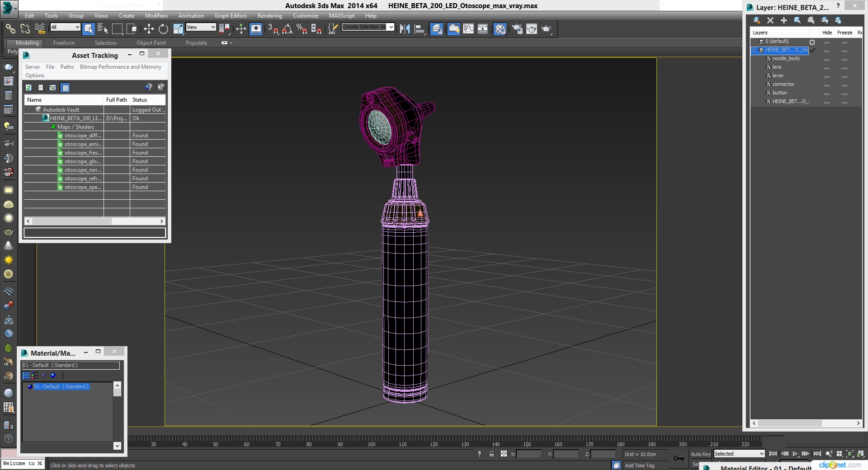Select Autodesk Vault row in Asset Tracking
Viewport: 868px width, 470px height.
[x=95, y=110]
